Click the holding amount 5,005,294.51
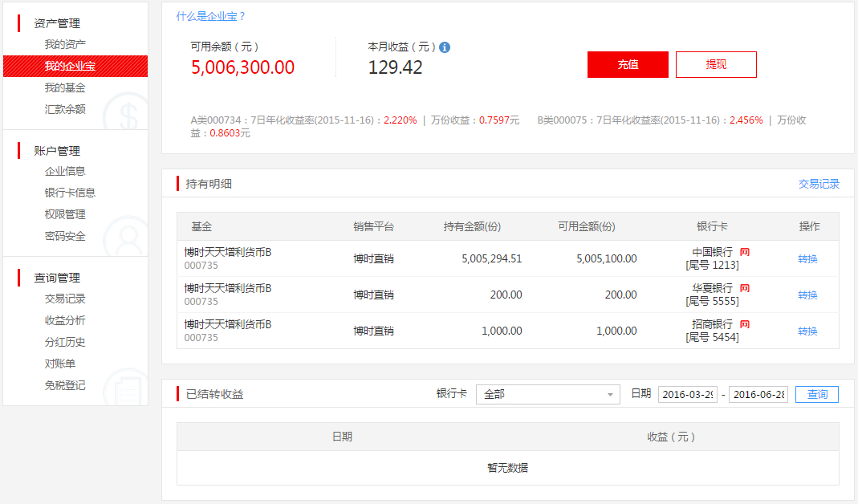Viewport: 858px width, 504px height. point(491,259)
